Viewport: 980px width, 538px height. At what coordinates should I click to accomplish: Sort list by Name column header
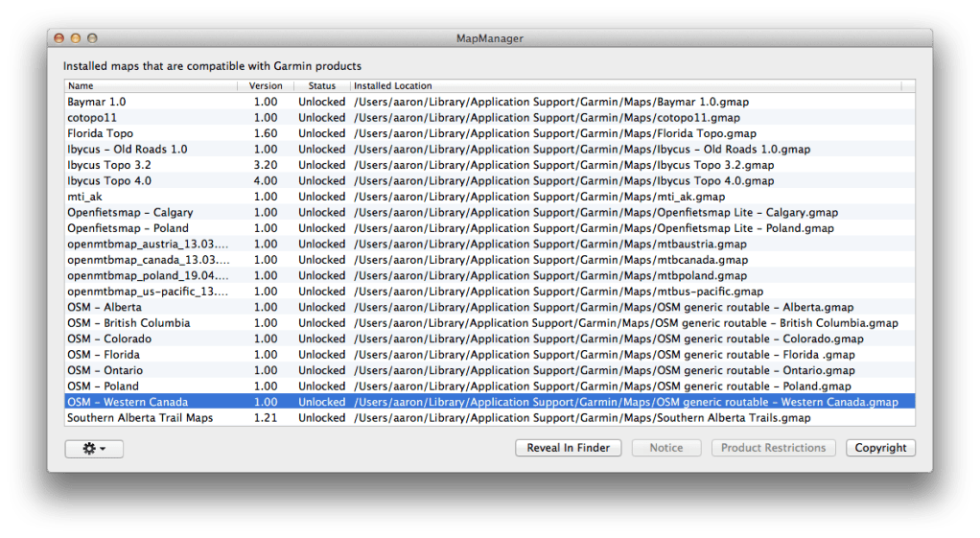151,85
